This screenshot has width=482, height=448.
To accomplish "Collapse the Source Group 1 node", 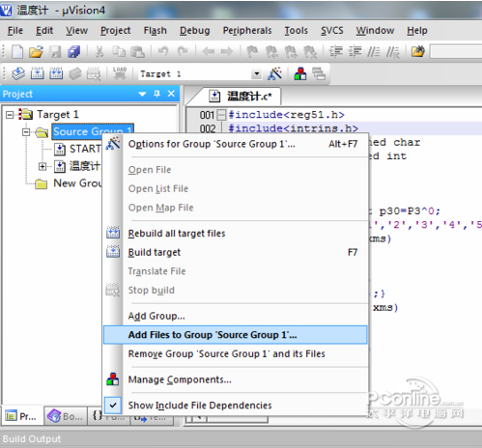I will [x=26, y=132].
